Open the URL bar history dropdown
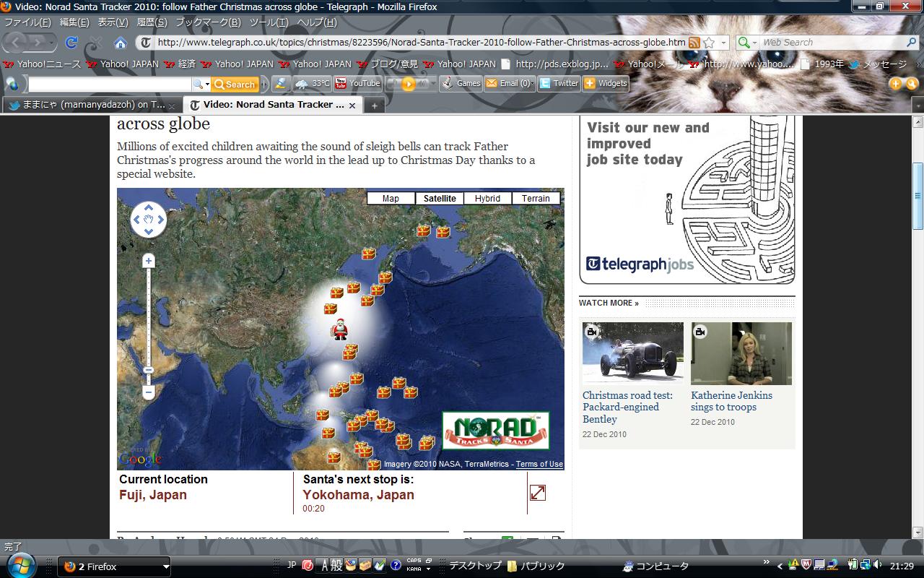Screen dimensions: 924x578 click(724, 43)
